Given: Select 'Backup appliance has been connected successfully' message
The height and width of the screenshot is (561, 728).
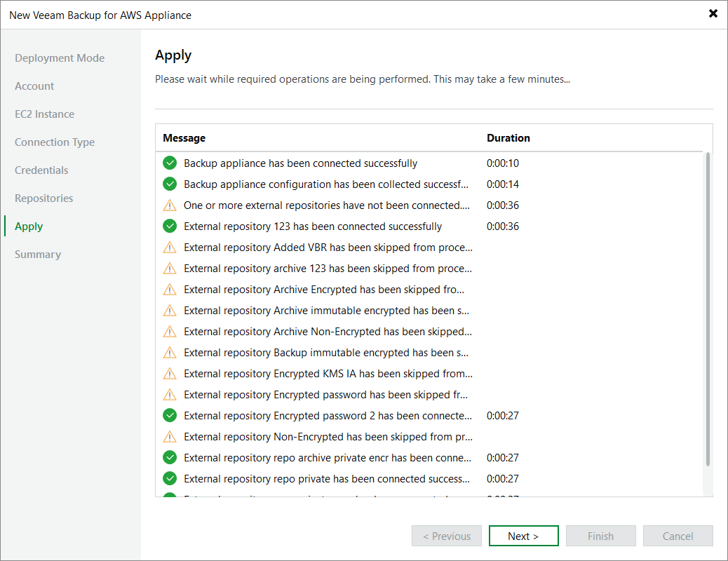Looking at the screenshot, I should (300, 163).
